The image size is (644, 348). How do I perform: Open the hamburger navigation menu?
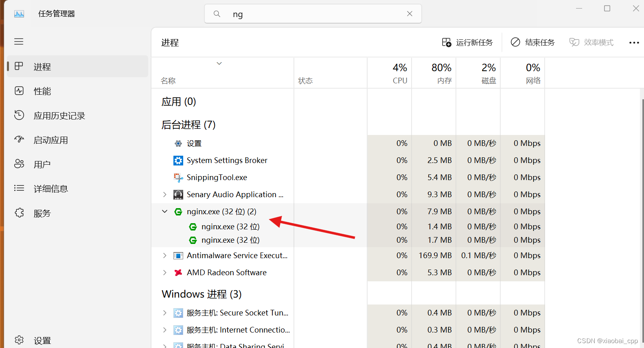[x=19, y=41]
